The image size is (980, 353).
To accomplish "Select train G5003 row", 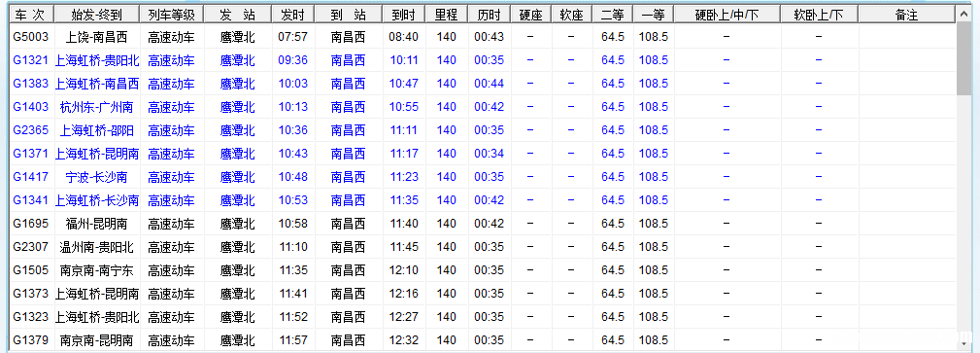I will pos(483,37).
